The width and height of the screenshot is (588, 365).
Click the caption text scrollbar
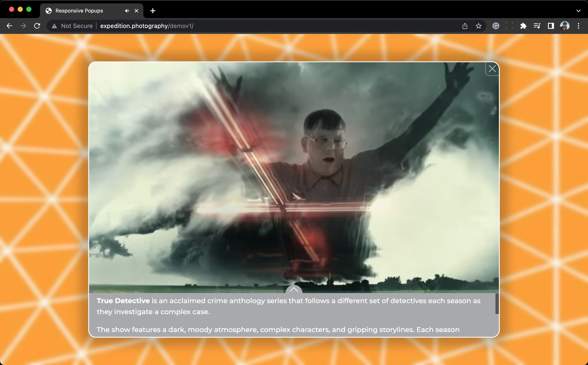(x=497, y=304)
